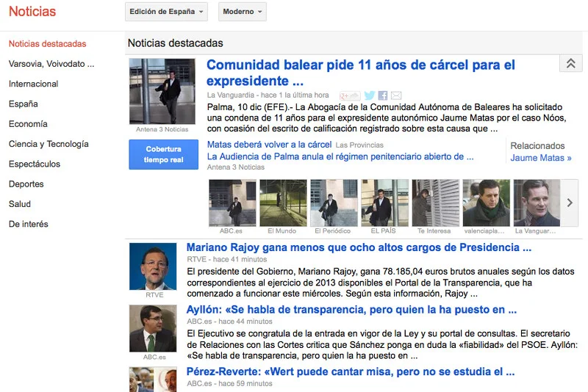The width and height of the screenshot is (588, 392).
Task: Select Noticias destacadas in the sidebar
Action: (47, 44)
